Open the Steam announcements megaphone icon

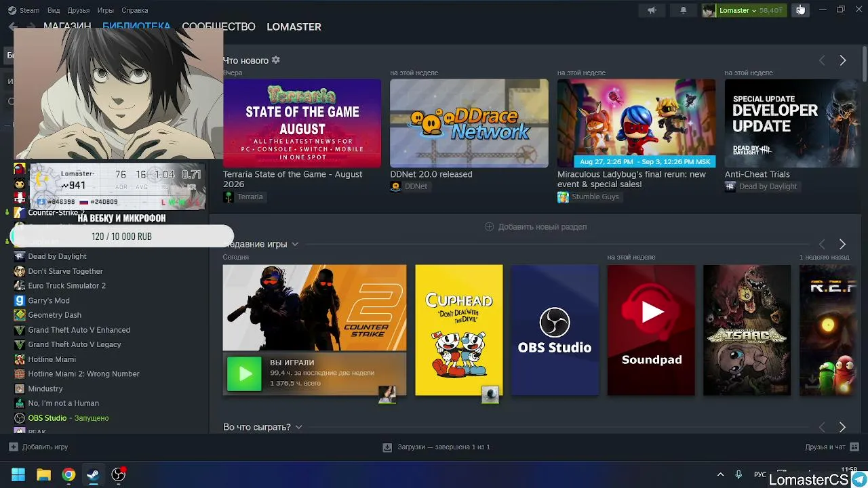tap(652, 10)
